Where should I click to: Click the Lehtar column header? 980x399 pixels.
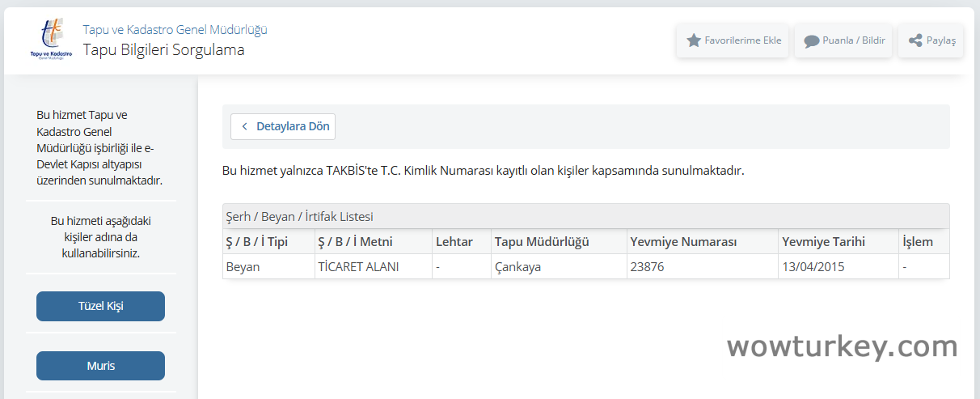[x=454, y=242]
